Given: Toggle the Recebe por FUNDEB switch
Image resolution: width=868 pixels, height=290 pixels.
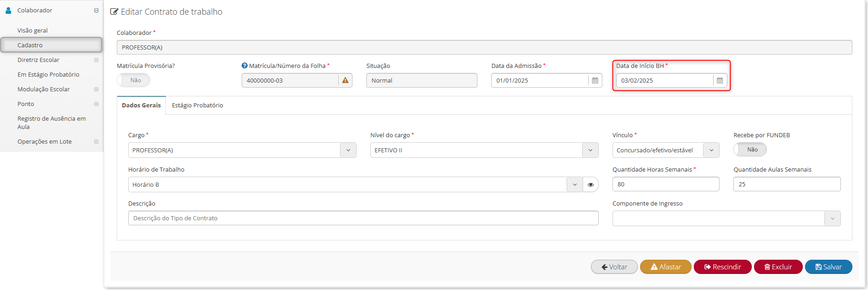Looking at the screenshot, I should point(750,150).
